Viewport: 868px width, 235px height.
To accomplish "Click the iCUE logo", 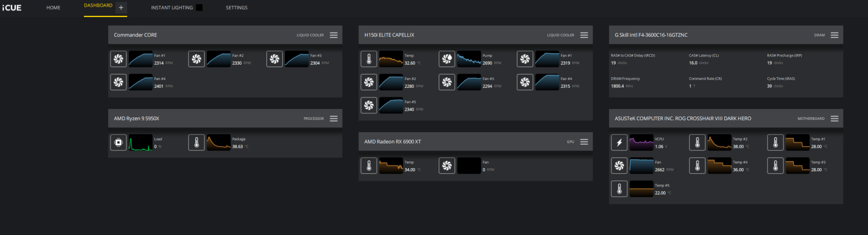I will click(x=12, y=8).
